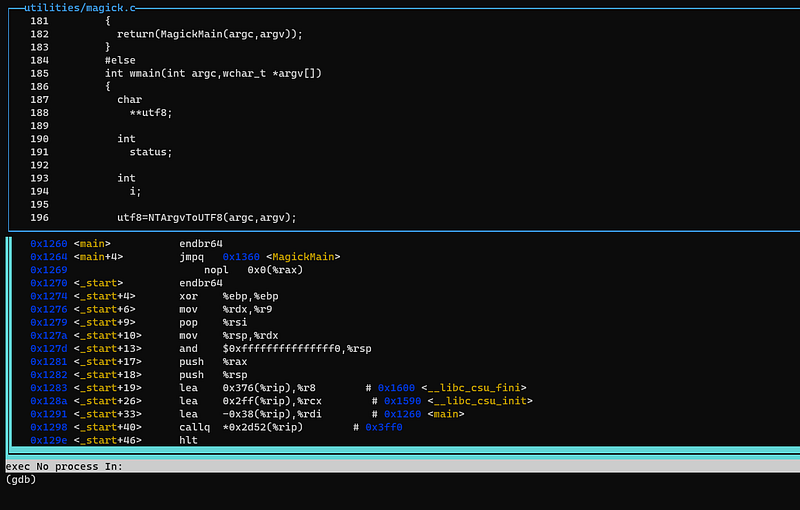Screen dimensions: 800x510
Task: Click the 'exec No process In:' status line
Action: (403, 466)
